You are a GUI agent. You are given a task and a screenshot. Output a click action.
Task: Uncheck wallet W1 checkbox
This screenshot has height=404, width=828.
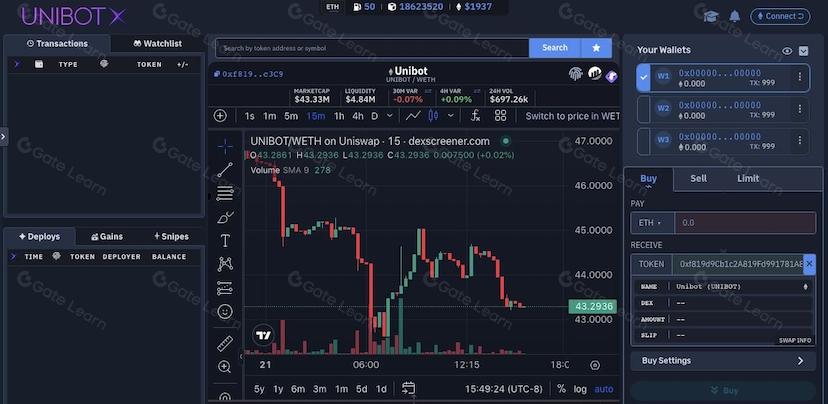tap(644, 78)
